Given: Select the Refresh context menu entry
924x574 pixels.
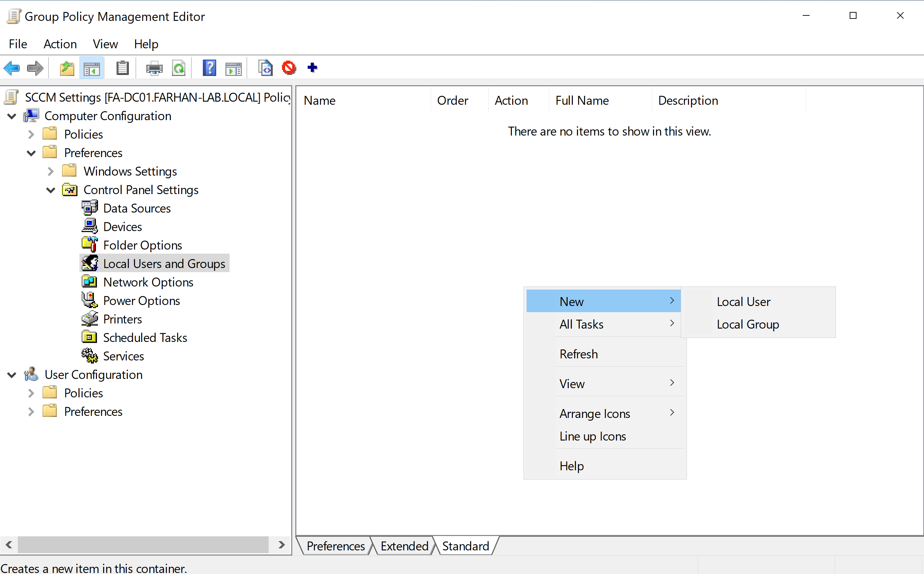Looking at the screenshot, I should point(578,354).
